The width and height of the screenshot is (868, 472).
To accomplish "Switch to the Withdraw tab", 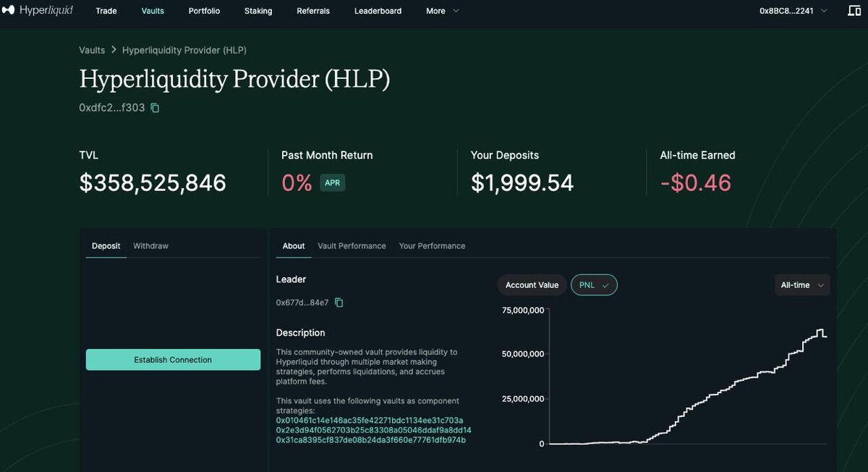I will (150, 246).
